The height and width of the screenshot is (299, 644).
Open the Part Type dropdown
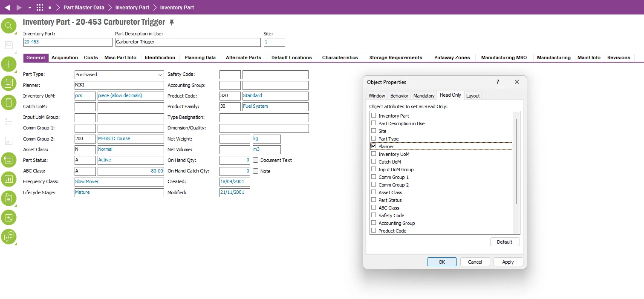(160, 75)
